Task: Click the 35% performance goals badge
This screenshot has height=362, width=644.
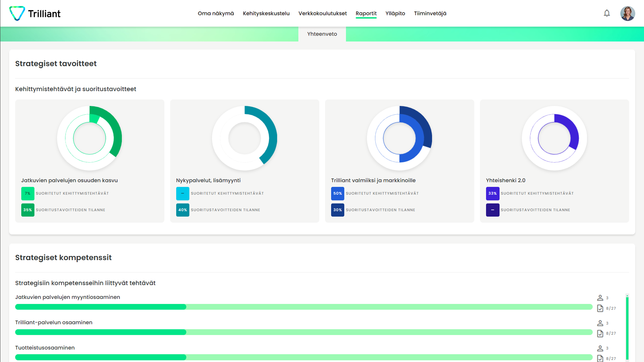Action: click(x=28, y=210)
